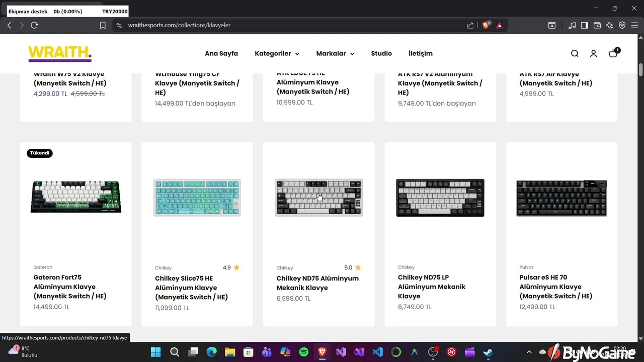Open Chilkey ND75 keyboard product image
The image size is (644, 362).
point(319,198)
